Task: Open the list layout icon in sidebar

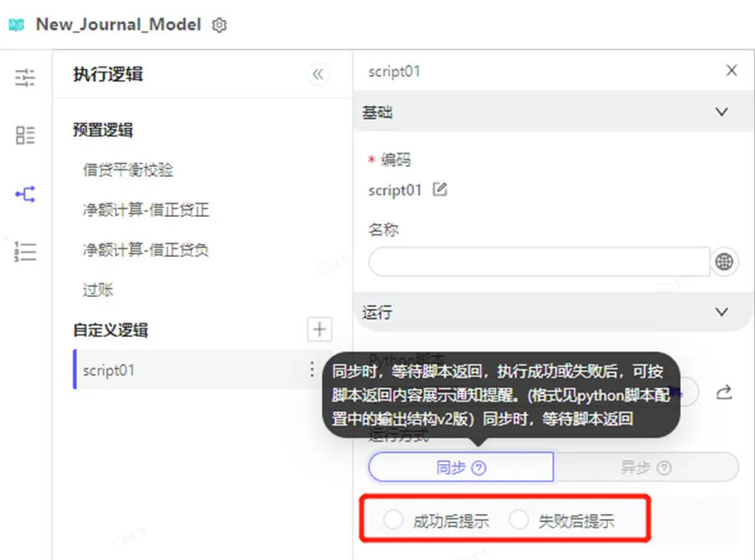Action: click(x=25, y=136)
